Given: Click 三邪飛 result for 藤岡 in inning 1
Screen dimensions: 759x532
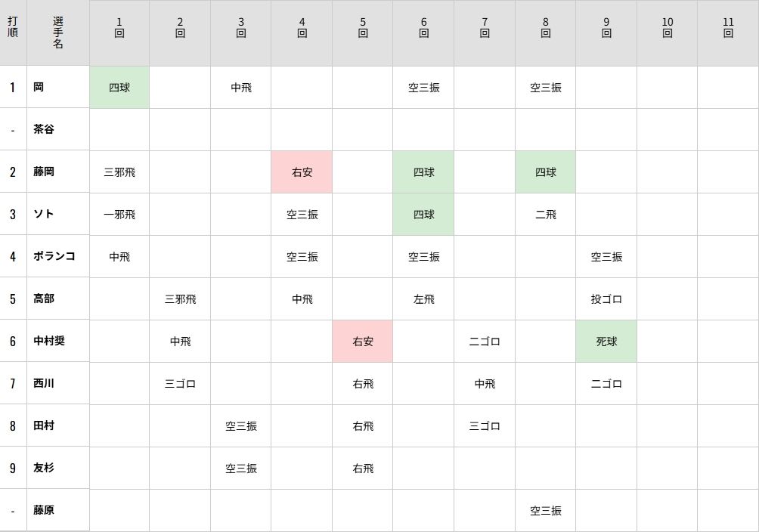Looking at the screenshot, I should [x=119, y=172].
